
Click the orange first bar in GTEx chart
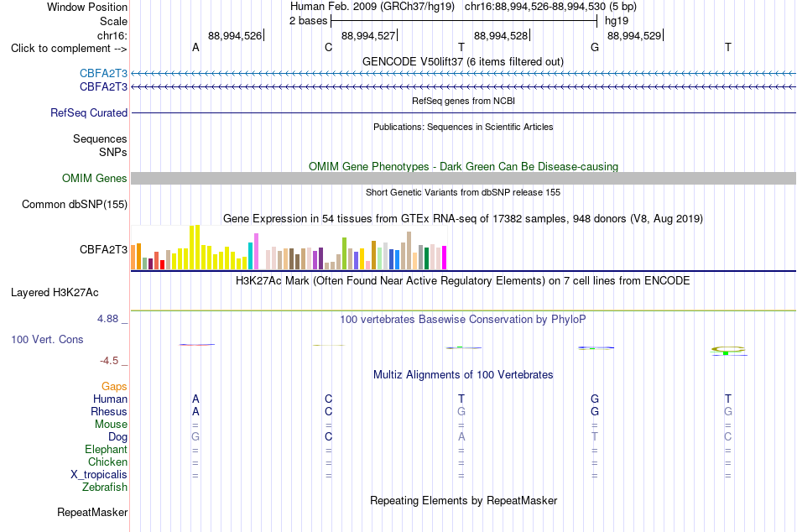coord(133,258)
